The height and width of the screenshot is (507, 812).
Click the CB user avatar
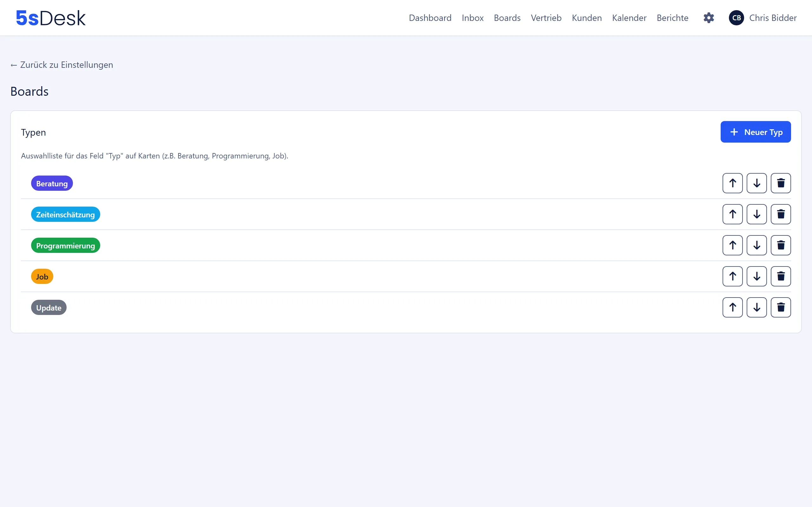(x=736, y=18)
